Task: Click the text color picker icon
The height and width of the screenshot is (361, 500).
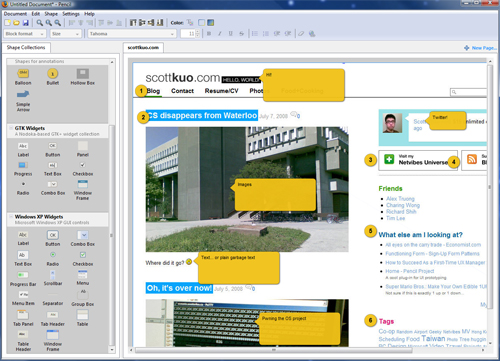Action: click(190, 23)
